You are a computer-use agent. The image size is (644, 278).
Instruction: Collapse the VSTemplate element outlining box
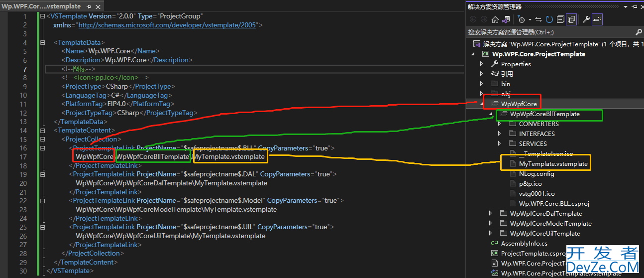pyautogui.click(x=42, y=16)
